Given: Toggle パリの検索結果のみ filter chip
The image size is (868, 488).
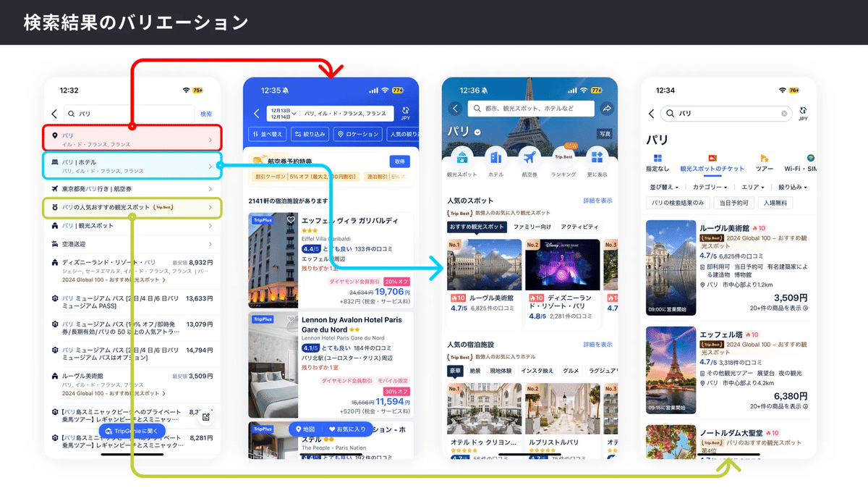Looking at the screenshot, I should [x=678, y=203].
